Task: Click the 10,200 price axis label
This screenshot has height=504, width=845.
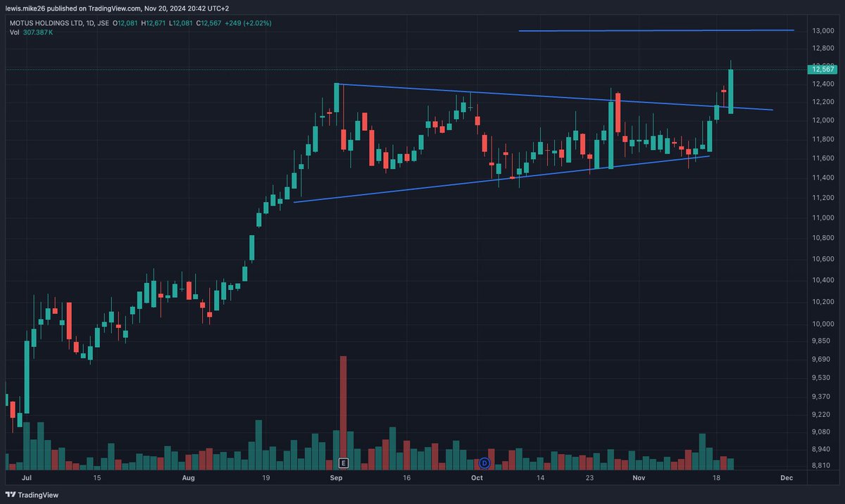Action: (x=823, y=303)
